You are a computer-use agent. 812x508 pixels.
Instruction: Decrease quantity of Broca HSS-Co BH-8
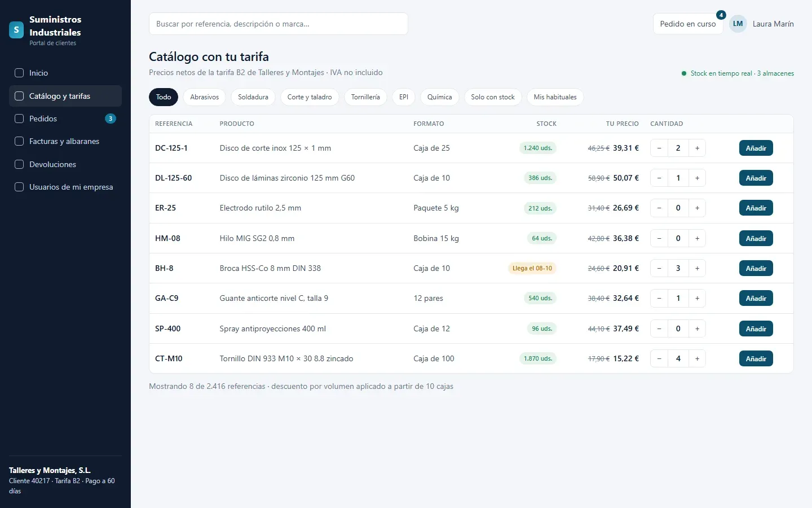coord(659,269)
